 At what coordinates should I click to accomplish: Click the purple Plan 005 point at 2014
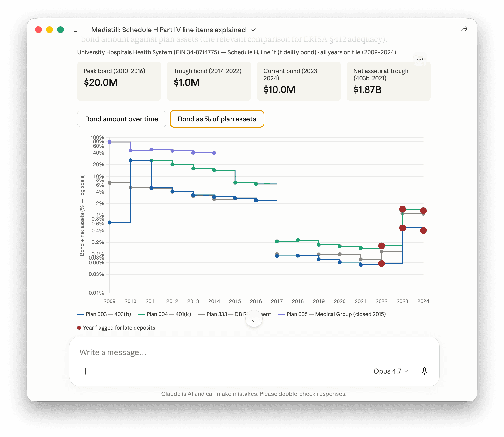click(214, 153)
